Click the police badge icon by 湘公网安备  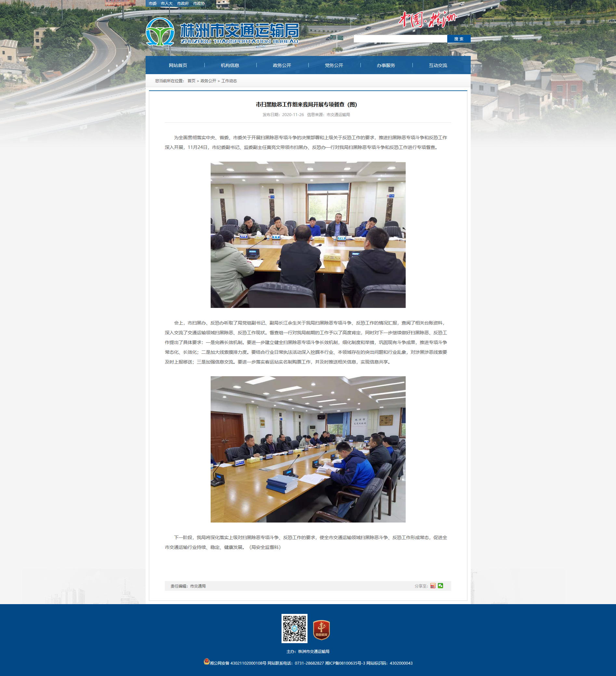point(206,661)
